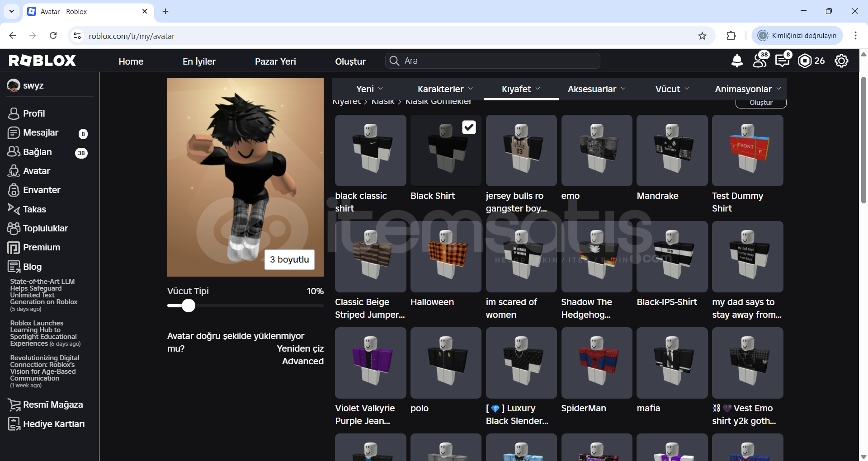The image size is (868, 461).
Task: Equip the Test Dummy Shirt
Action: point(748,151)
